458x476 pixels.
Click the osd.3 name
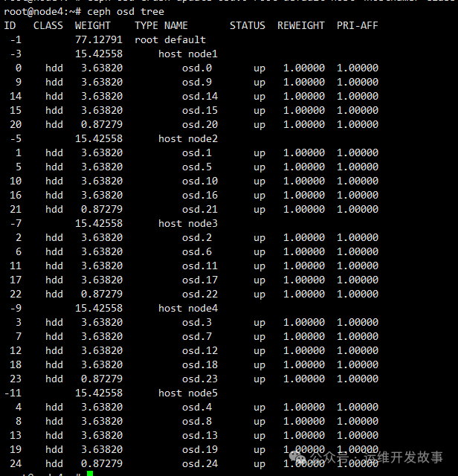pos(197,322)
